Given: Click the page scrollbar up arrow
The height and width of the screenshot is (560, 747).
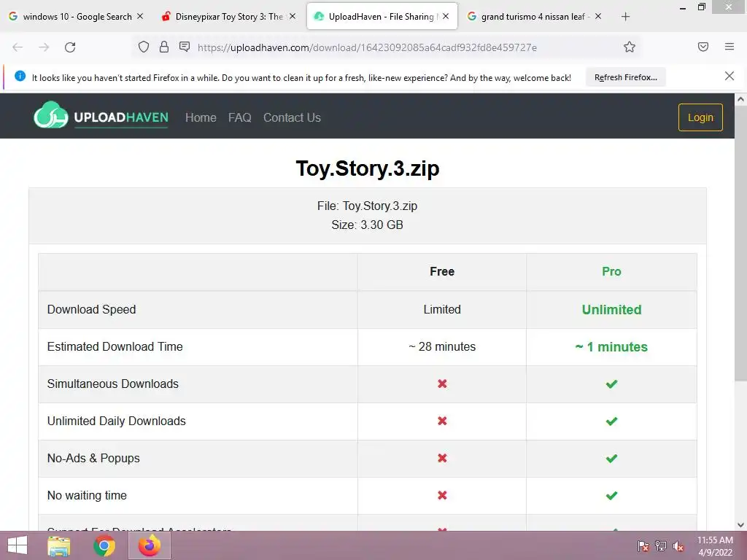Looking at the screenshot, I should coord(741,99).
